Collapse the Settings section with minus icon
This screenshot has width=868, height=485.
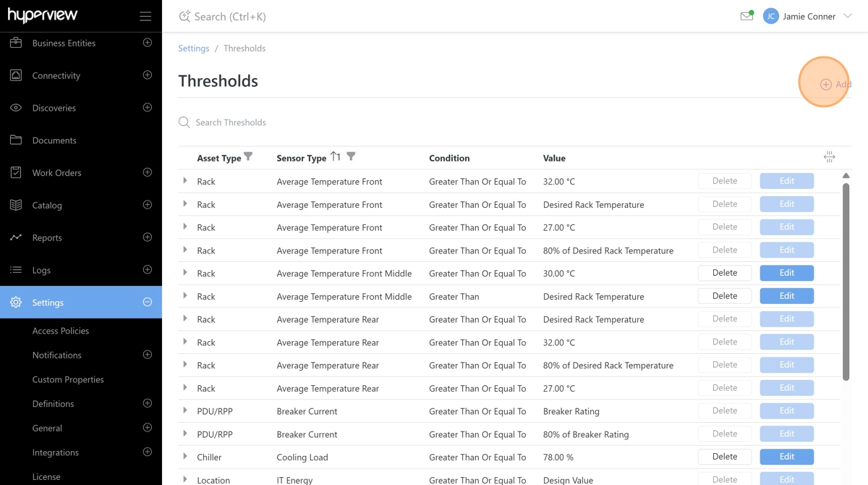[x=148, y=302]
